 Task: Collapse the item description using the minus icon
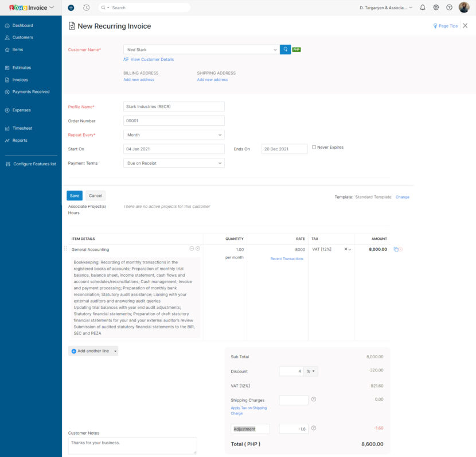[192, 249]
